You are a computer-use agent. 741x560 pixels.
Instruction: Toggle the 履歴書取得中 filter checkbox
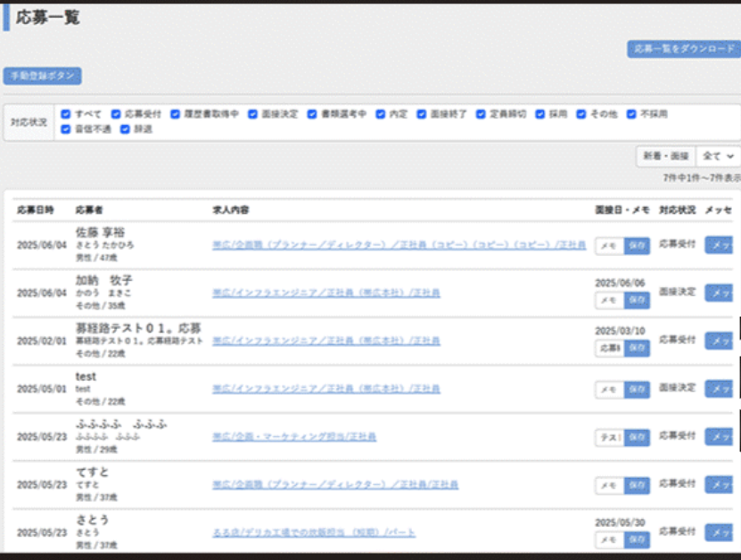coord(176,114)
